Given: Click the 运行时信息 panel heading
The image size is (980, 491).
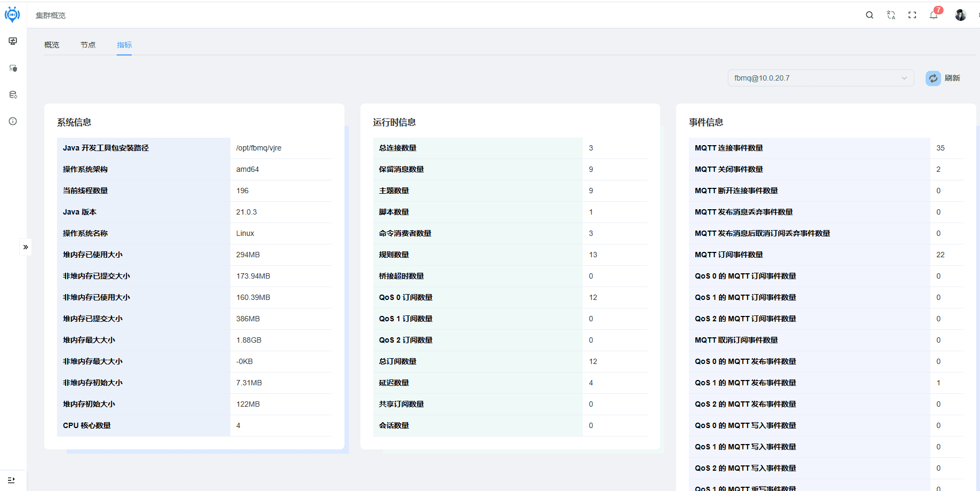Looking at the screenshot, I should pyautogui.click(x=395, y=122).
